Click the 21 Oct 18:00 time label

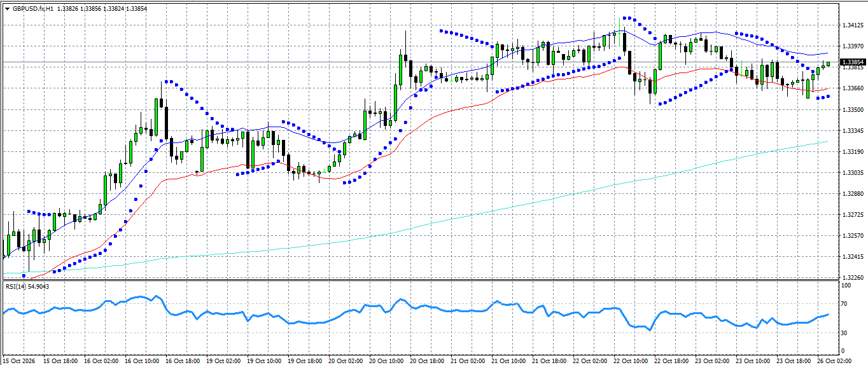(550, 361)
